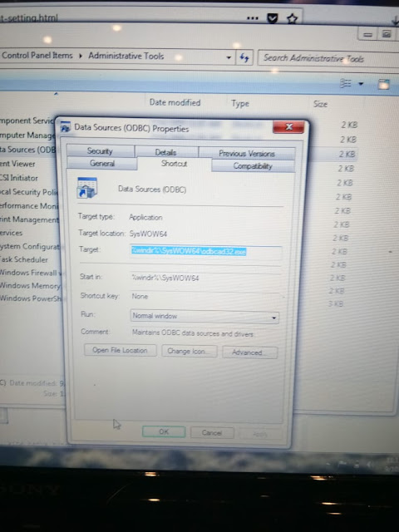Select Computer Management in file list
This screenshot has height=532, width=399.
[27, 135]
